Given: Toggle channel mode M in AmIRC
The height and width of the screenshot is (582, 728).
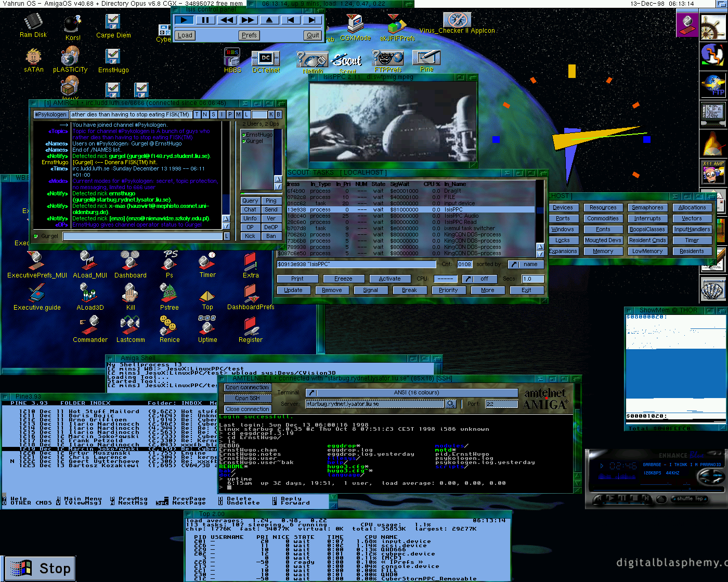Looking at the screenshot, I should 238,114.
